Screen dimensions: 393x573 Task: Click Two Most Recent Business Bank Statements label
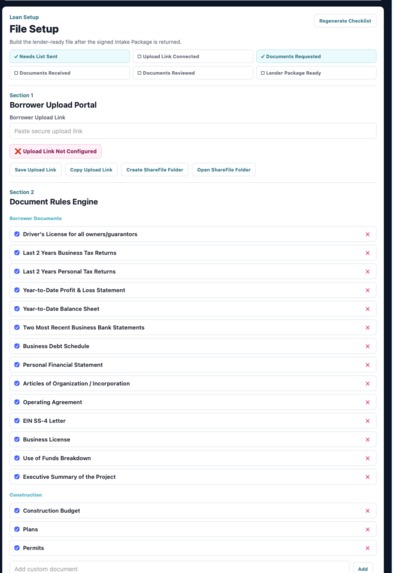pyautogui.click(x=83, y=327)
